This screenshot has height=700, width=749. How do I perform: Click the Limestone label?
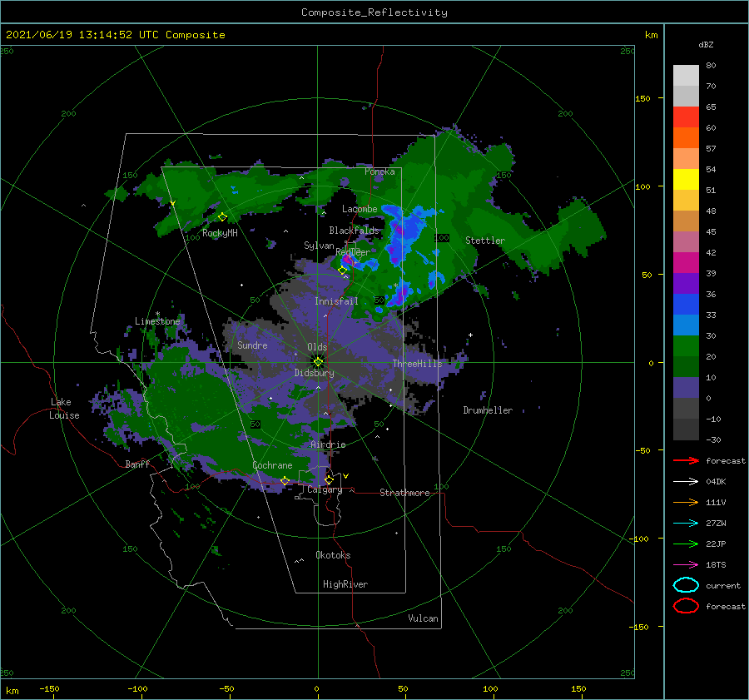pyautogui.click(x=157, y=321)
